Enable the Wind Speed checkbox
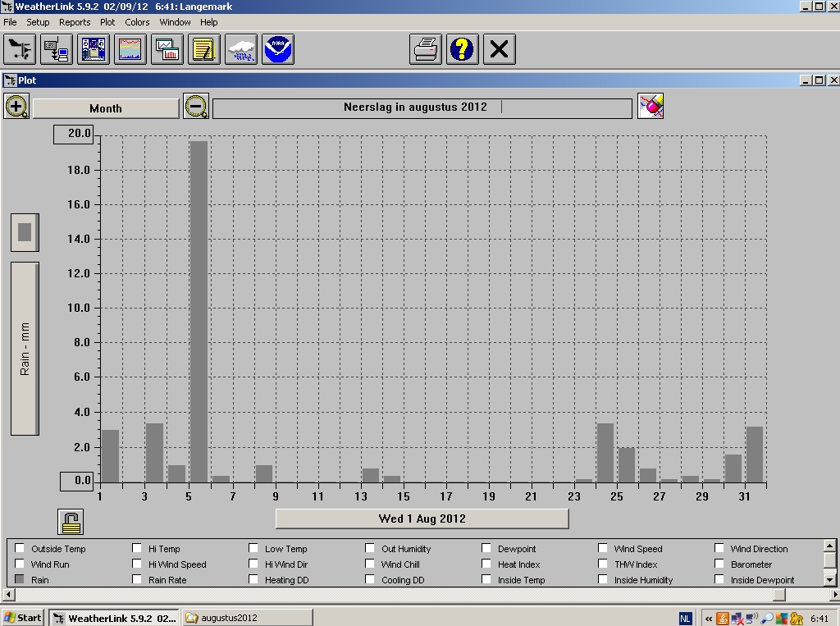Image resolution: width=840 pixels, height=626 pixels. pyautogui.click(x=603, y=548)
